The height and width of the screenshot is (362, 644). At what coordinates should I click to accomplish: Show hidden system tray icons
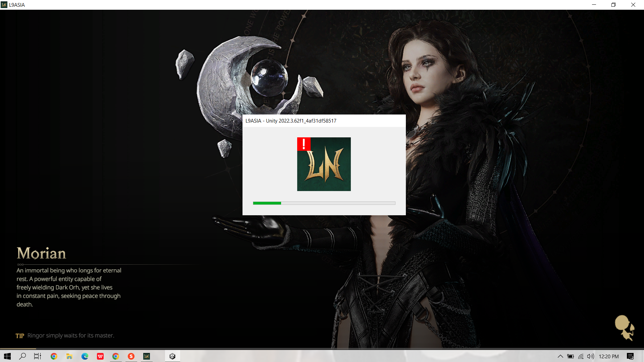(x=560, y=356)
